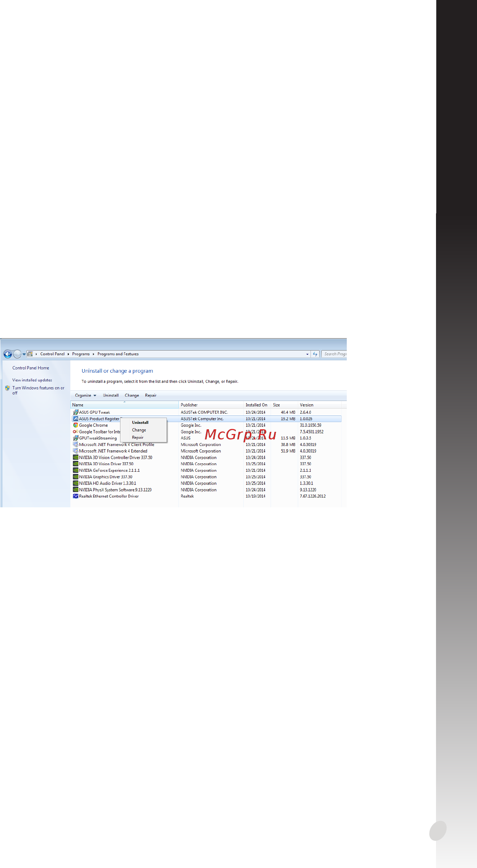Viewport: 477px width, 868px height.
Task: Click the Search Programs input field
Action: 334,354
